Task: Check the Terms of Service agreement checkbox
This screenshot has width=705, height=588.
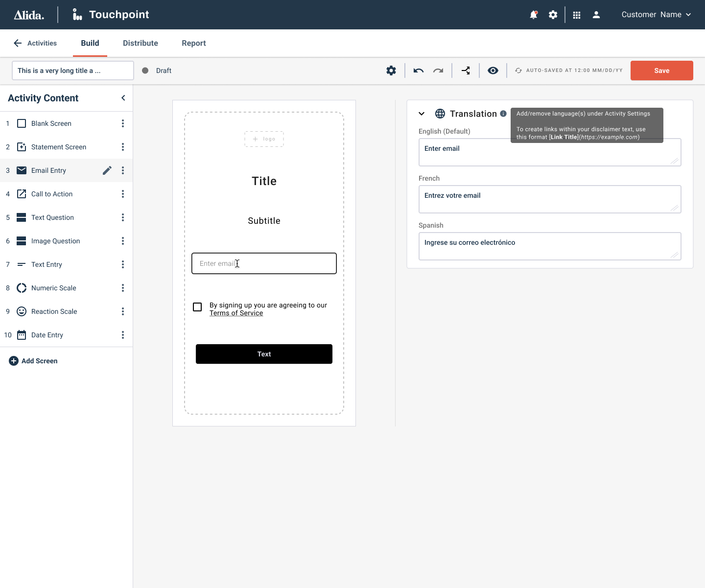Action: point(197,307)
